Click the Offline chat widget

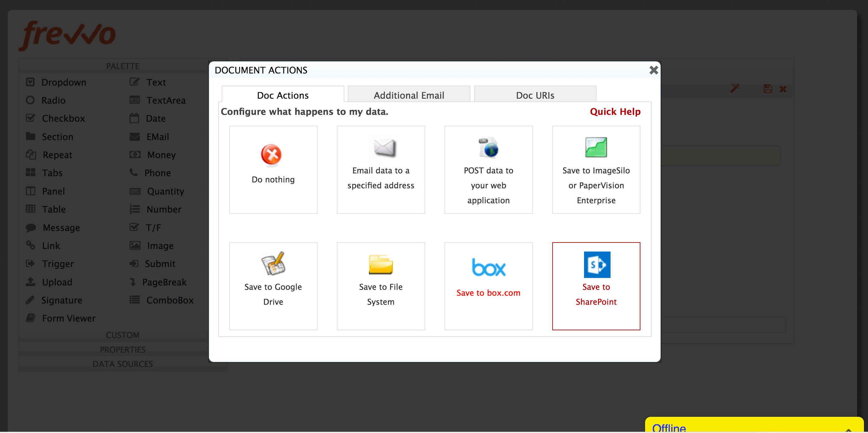point(669,427)
